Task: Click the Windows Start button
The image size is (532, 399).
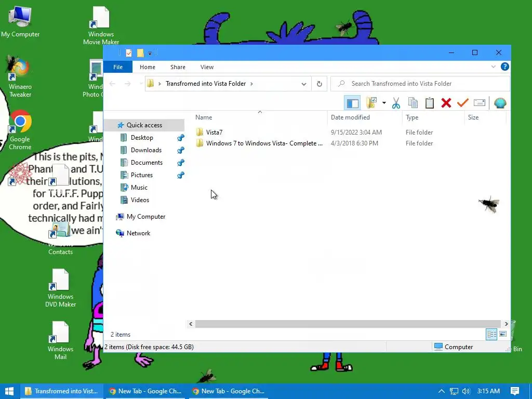Action: point(9,391)
